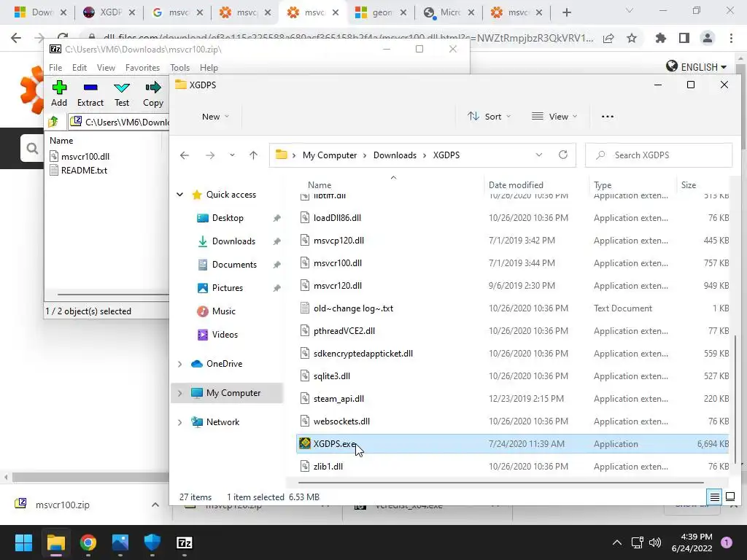Viewport: 747px width, 560px height.
Task: Select README.txt in the 7-Zip list
Action: (x=79, y=170)
